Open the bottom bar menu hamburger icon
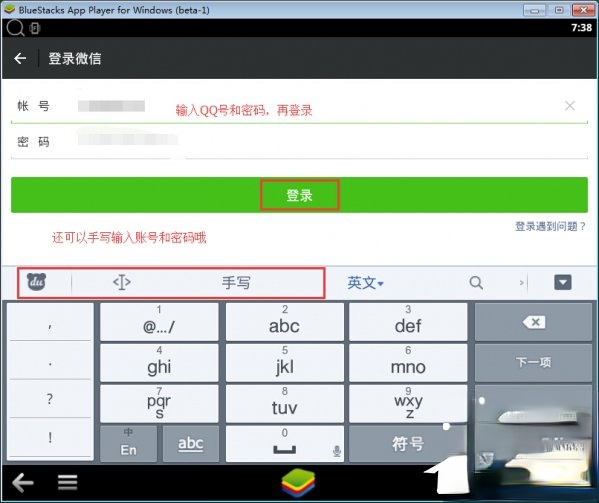The width and height of the screenshot is (599, 503). tap(68, 482)
